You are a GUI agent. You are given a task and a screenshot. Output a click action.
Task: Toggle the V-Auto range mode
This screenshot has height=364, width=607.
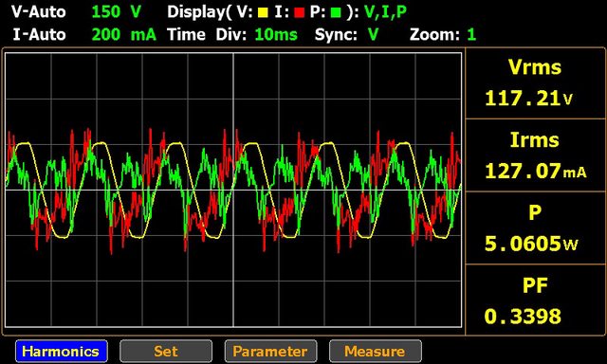pyautogui.click(x=38, y=12)
